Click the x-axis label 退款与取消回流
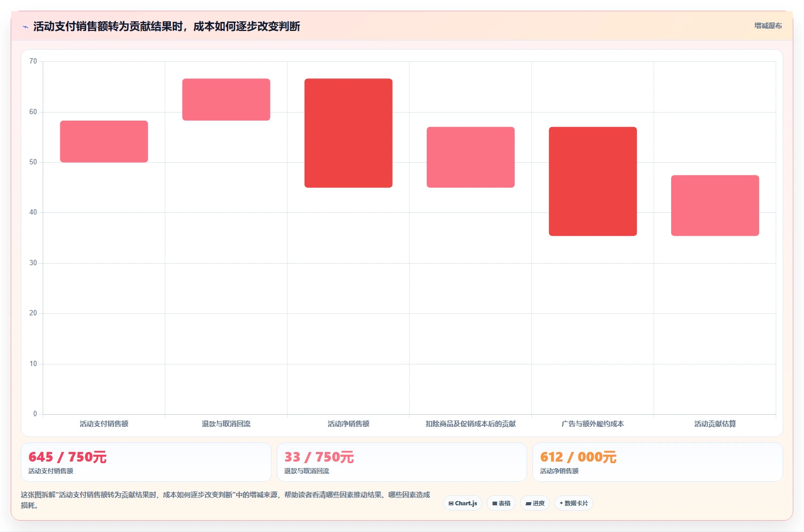 tap(226, 424)
